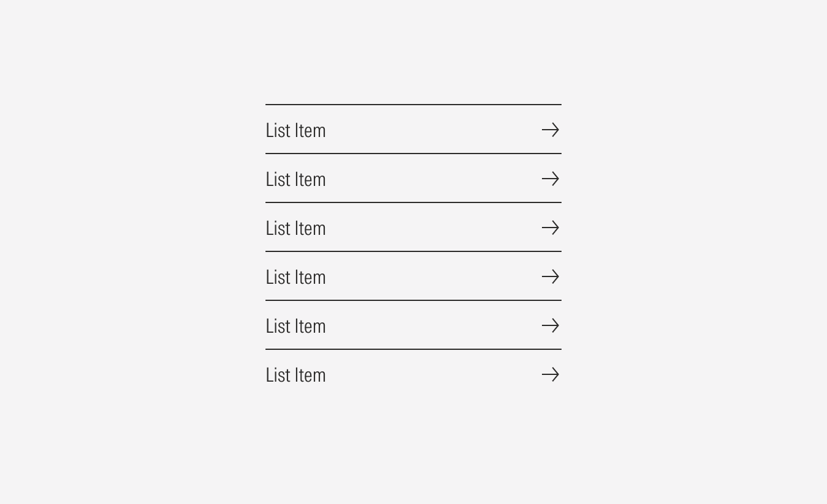Click the arrow icon on the last List Item

tap(551, 375)
